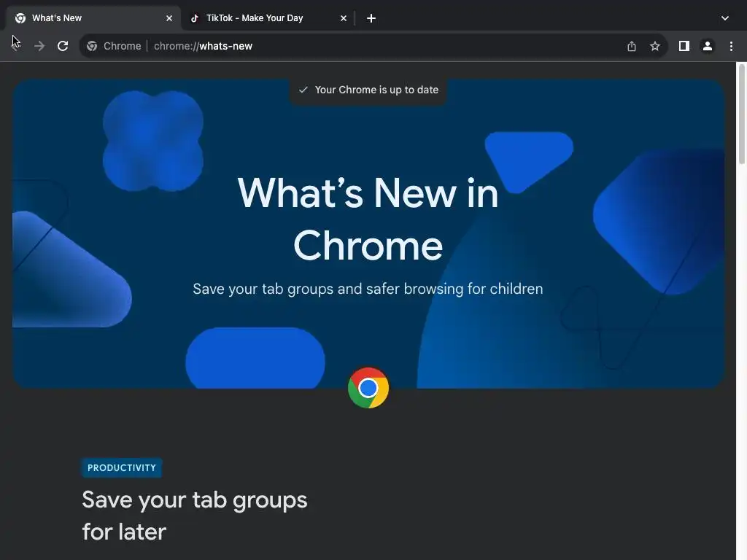Click the back navigation arrow
747x560 pixels.
[16, 46]
